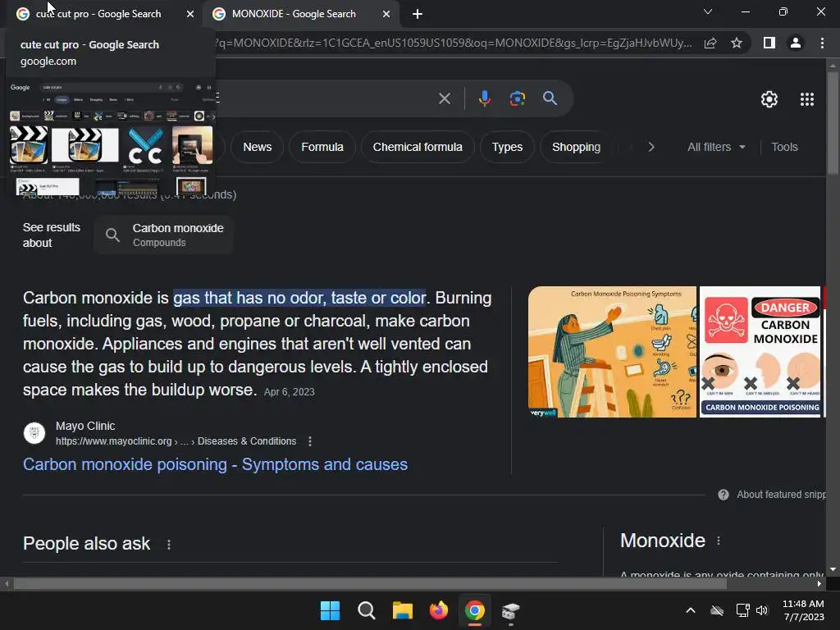The width and height of the screenshot is (840, 630).
Task: Select the Types filter chip
Action: (x=507, y=147)
